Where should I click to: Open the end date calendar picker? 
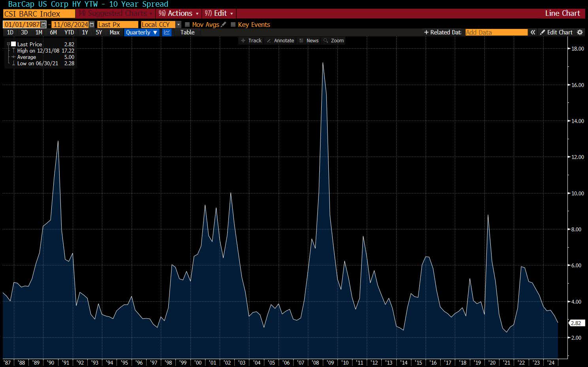[x=92, y=25]
